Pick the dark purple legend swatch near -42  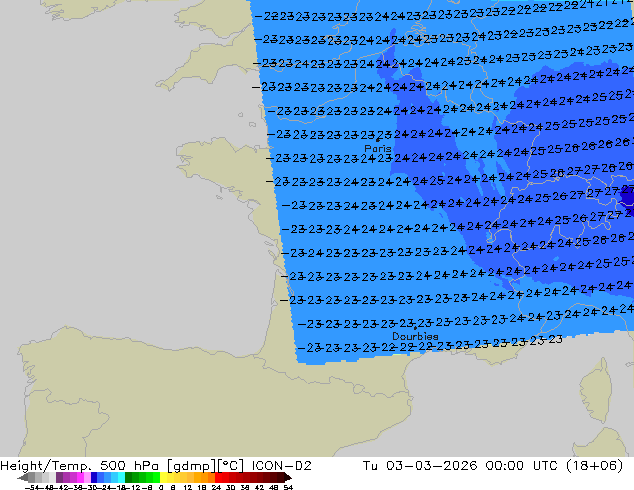click(x=59, y=477)
